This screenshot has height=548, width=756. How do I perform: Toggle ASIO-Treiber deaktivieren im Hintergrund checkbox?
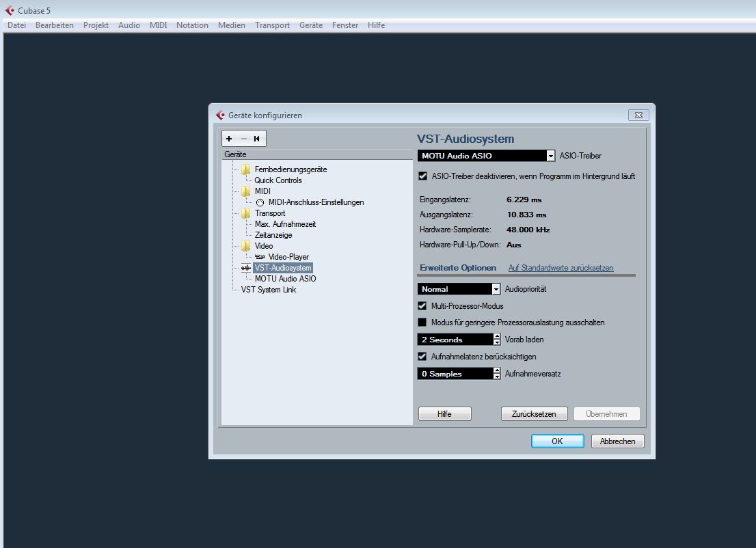(x=423, y=176)
